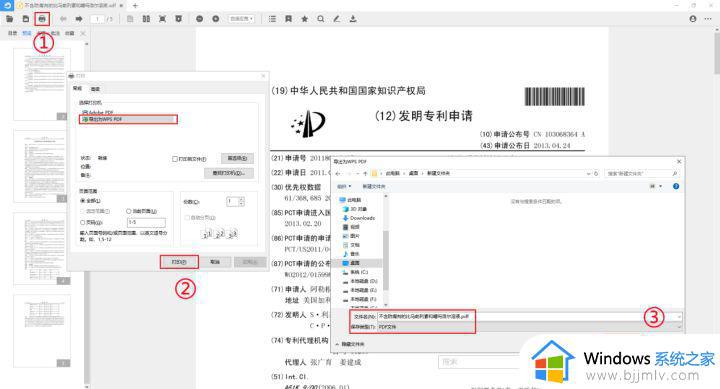Go to previous page arrow
Viewport: 720px width, 389px height.
[x=63, y=19]
